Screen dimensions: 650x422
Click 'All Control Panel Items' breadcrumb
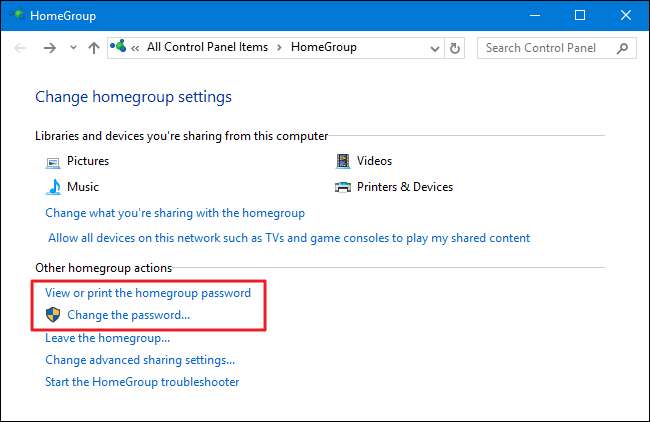208,47
